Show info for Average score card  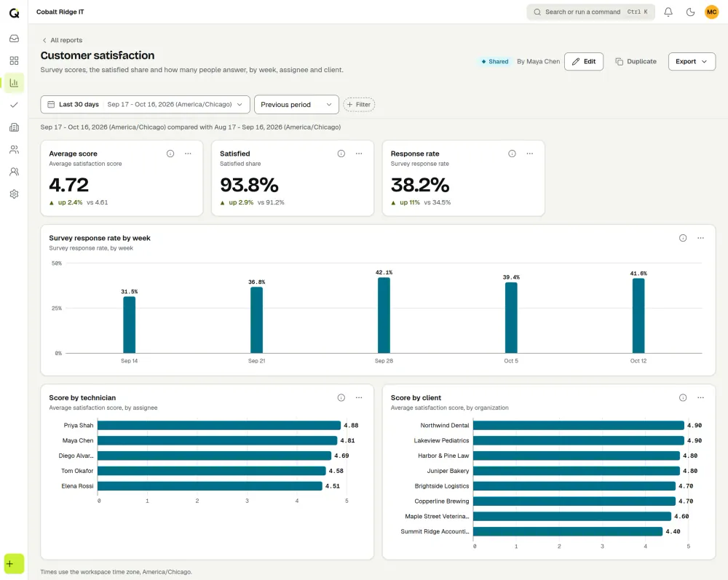(170, 154)
